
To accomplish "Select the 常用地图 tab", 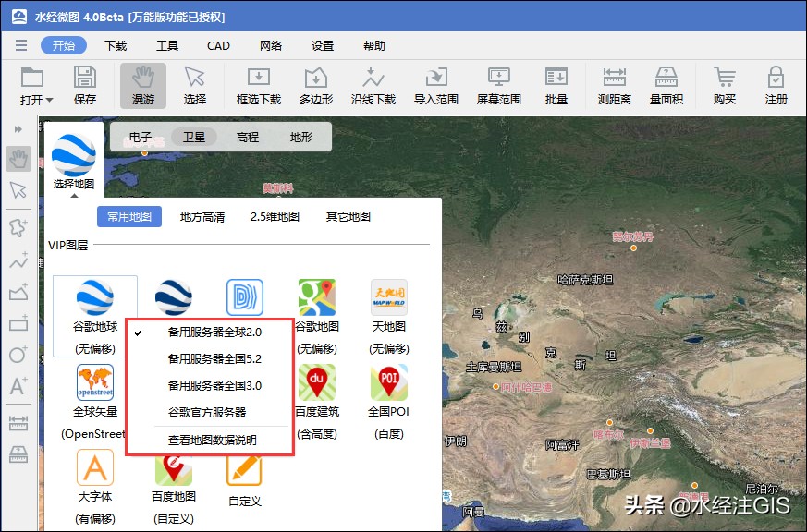I will click(129, 216).
